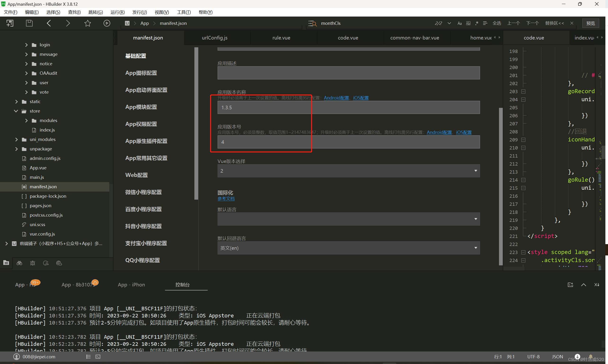Click the project icon in the breadcrumb
This screenshot has height=364, width=608.
coord(127,23)
